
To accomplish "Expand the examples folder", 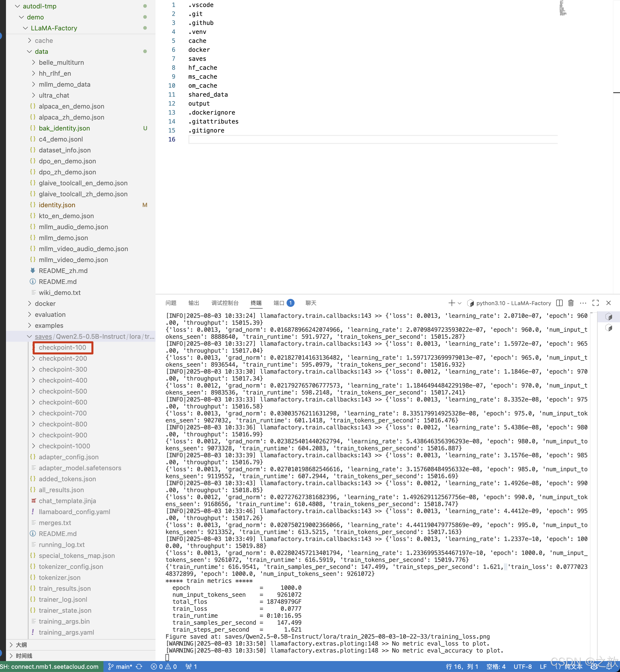I will pyautogui.click(x=29, y=326).
